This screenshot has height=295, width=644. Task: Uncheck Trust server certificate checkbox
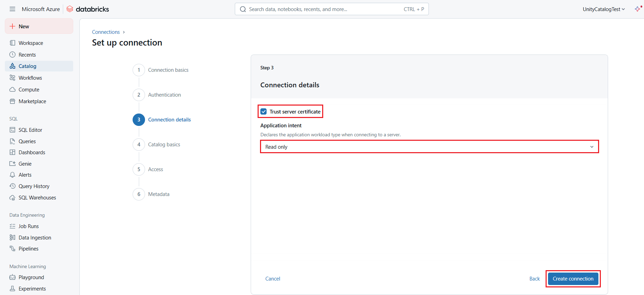[x=264, y=112]
